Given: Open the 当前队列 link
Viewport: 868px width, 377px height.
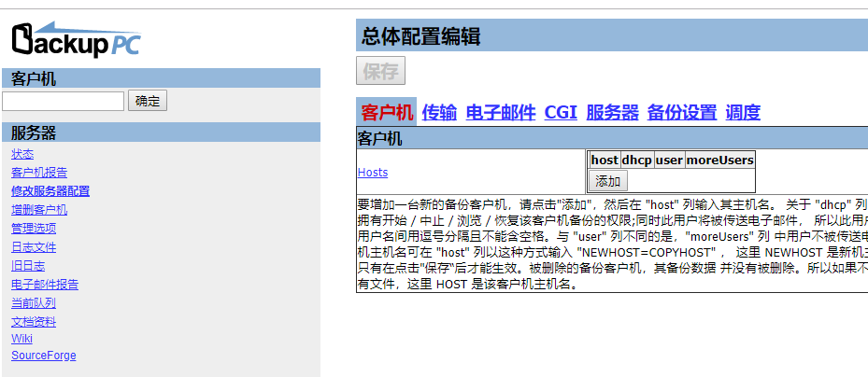Looking at the screenshot, I should click(x=34, y=303).
